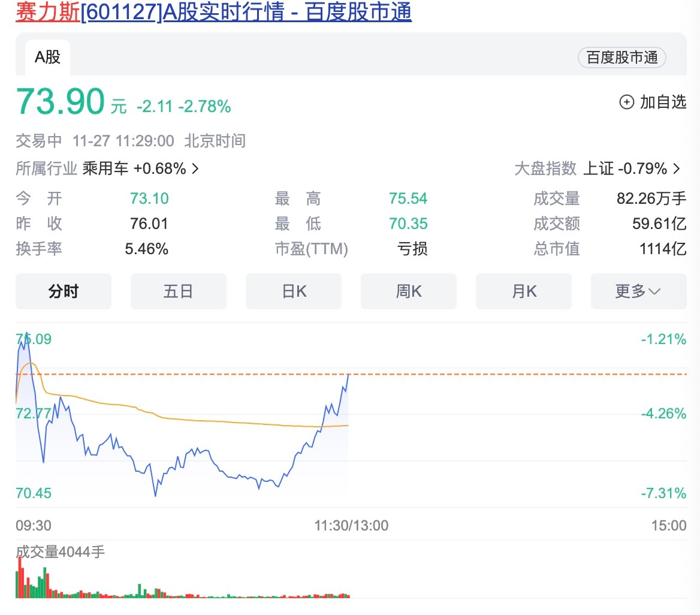Click the 换手率 value 5.46%
The image size is (700, 615).
point(146,249)
